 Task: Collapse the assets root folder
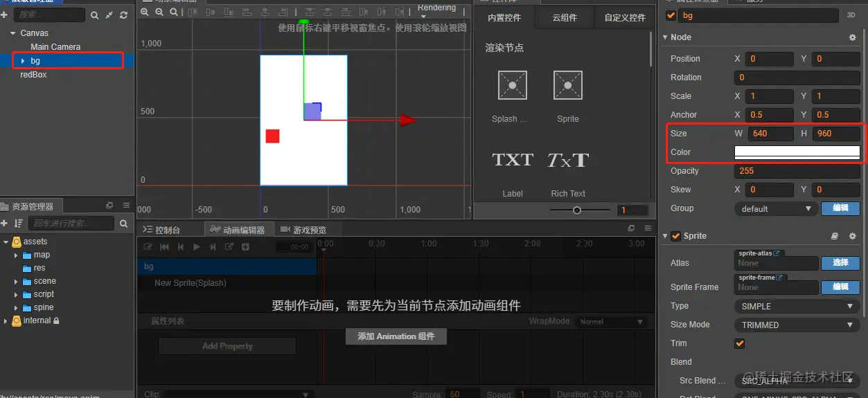point(6,242)
